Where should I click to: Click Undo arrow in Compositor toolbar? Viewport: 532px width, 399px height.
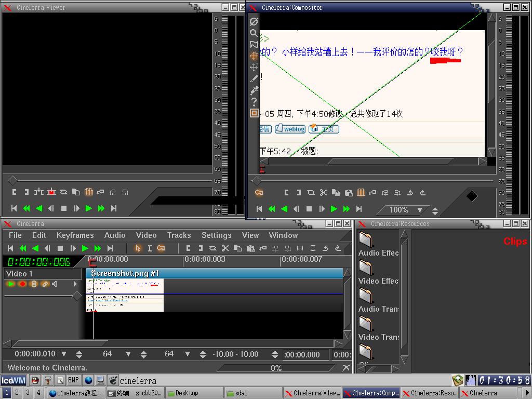coord(410,193)
